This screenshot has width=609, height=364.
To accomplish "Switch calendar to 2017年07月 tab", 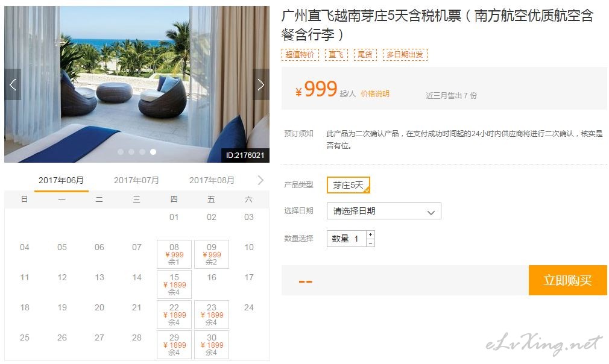I will [136, 180].
